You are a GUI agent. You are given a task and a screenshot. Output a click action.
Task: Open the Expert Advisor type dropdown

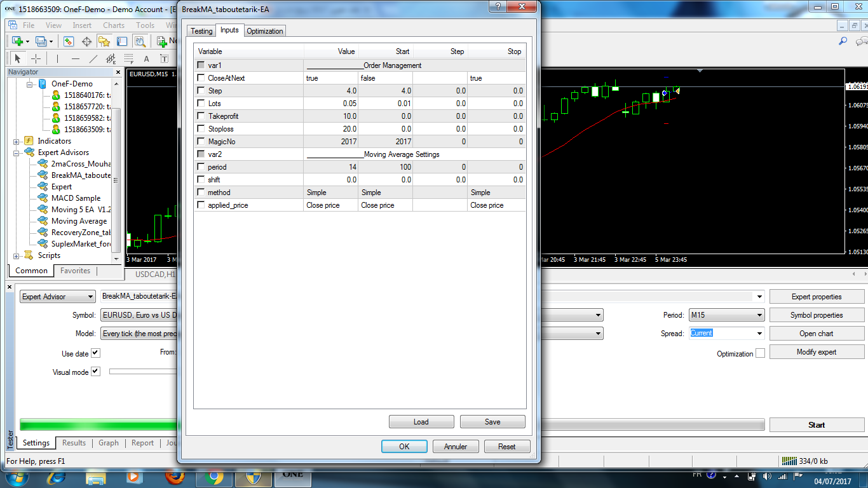[x=57, y=297]
